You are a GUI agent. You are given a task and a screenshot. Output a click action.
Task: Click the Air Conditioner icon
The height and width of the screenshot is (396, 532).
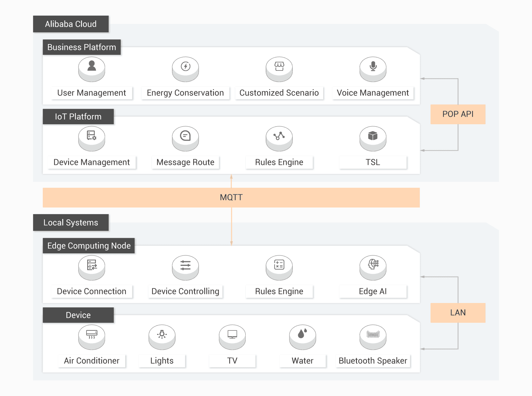92,335
